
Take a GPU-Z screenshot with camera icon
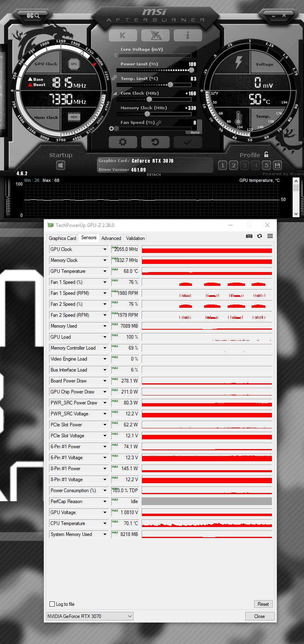click(249, 236)
